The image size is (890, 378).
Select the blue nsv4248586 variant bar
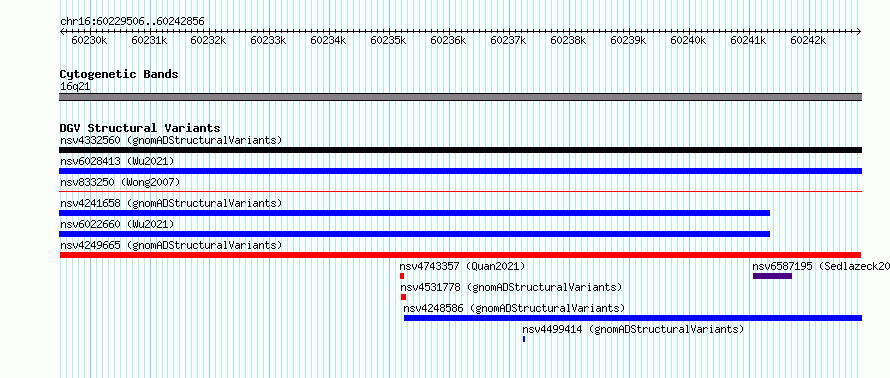pos(633,318)
